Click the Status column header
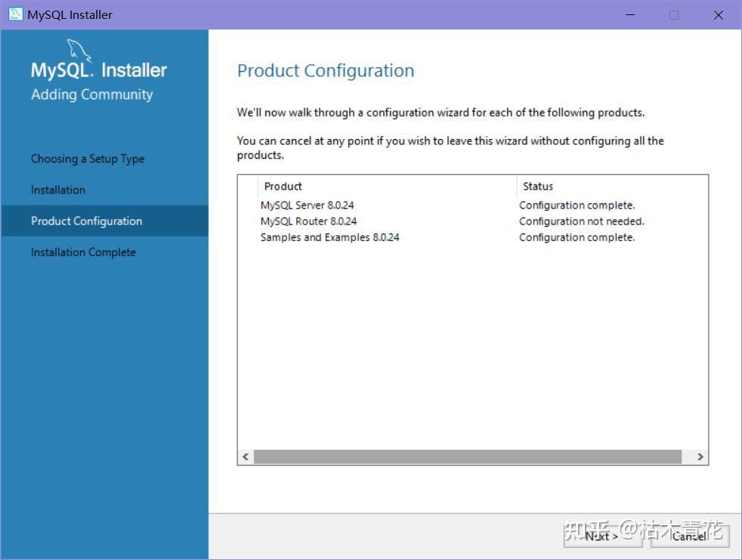Viewport: 742px width, 560px height. coord(538,186)
